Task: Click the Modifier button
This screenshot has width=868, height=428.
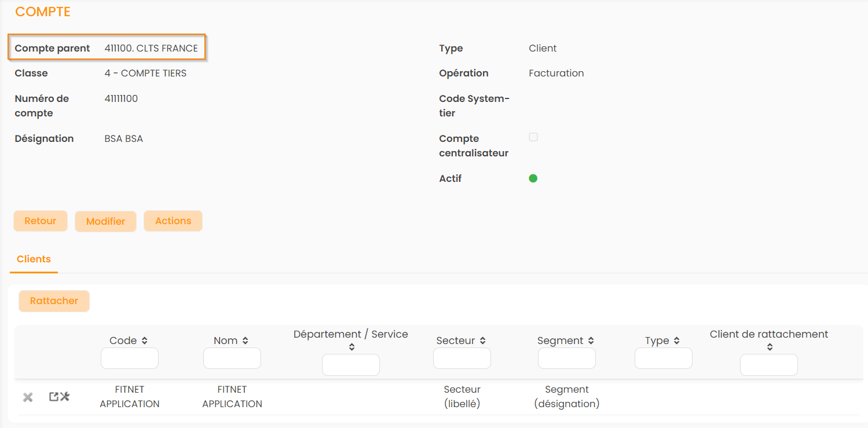Action: tap(105, 221)
